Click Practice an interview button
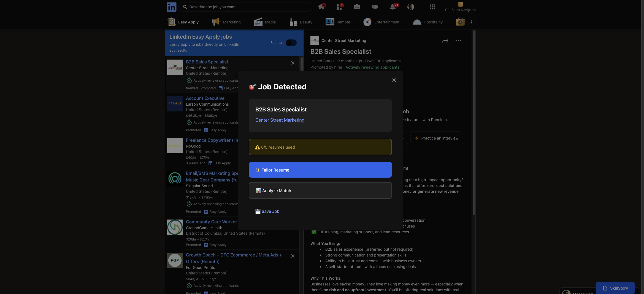644x294 pixels. point(437,138)
